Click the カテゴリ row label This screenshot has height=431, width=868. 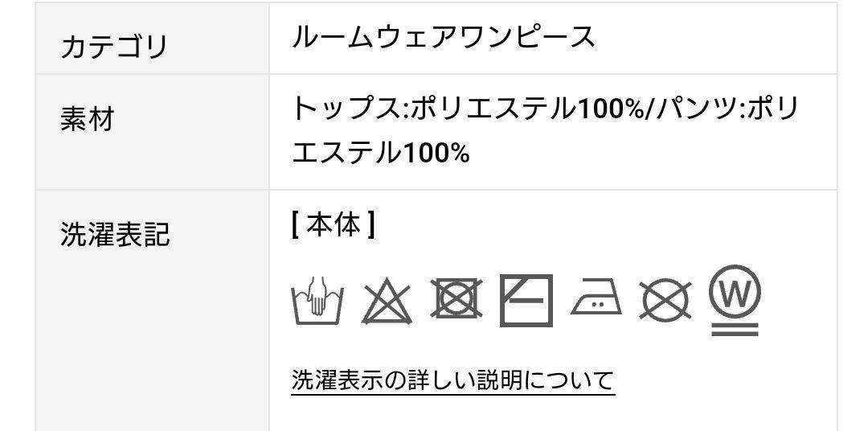point(114,47)
